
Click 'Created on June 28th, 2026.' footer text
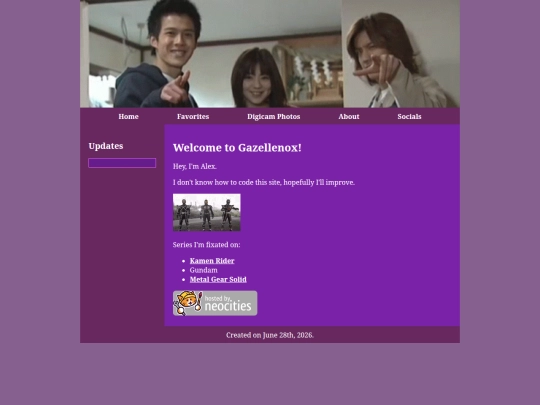270,335
